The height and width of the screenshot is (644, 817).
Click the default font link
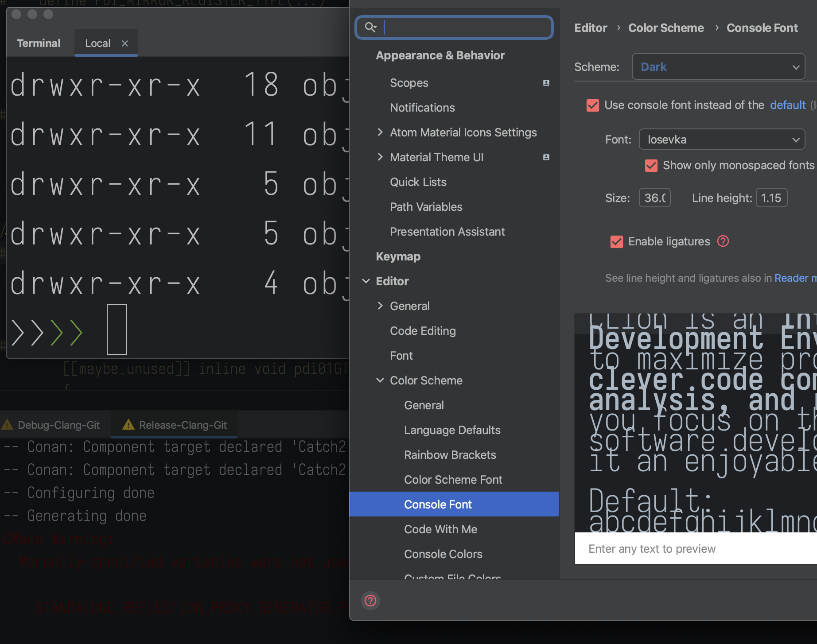pyautogui.click(x=788, y=105)
